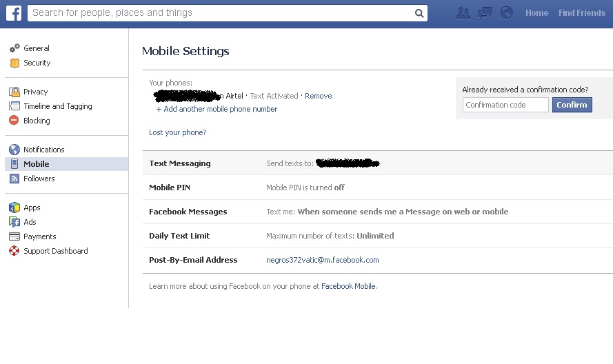Click the Privacy lock icon

(x=14, y=92)
